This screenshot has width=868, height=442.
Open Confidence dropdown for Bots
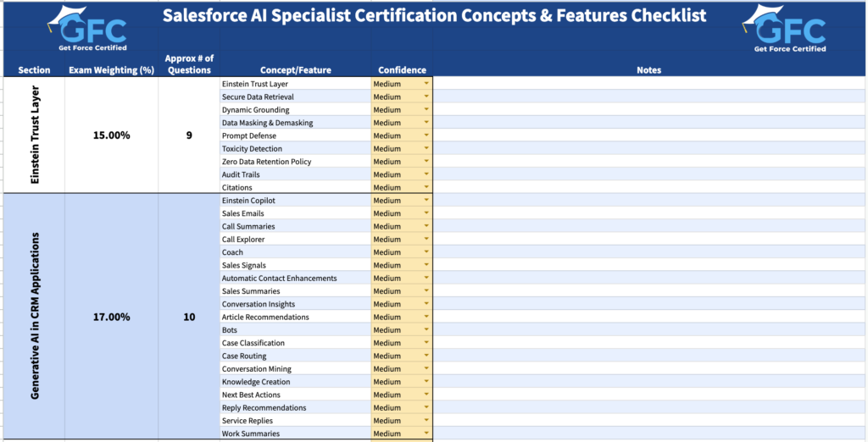point(426,329)
